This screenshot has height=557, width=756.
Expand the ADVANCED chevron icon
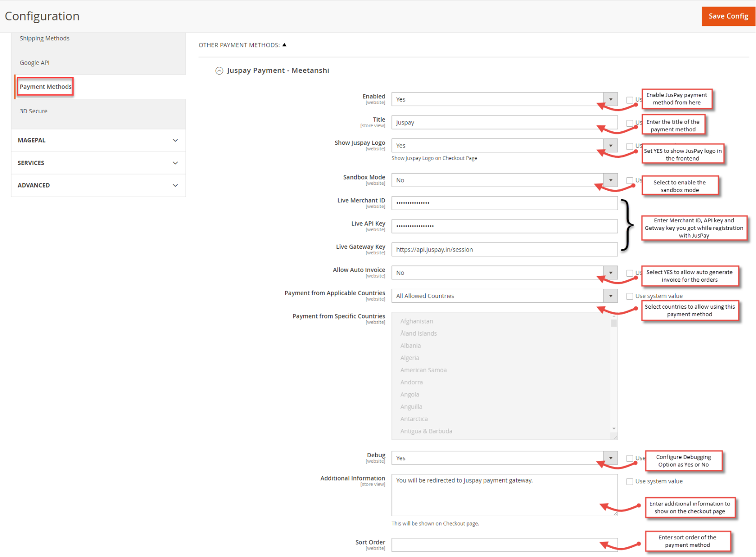[x=175, y=185]
